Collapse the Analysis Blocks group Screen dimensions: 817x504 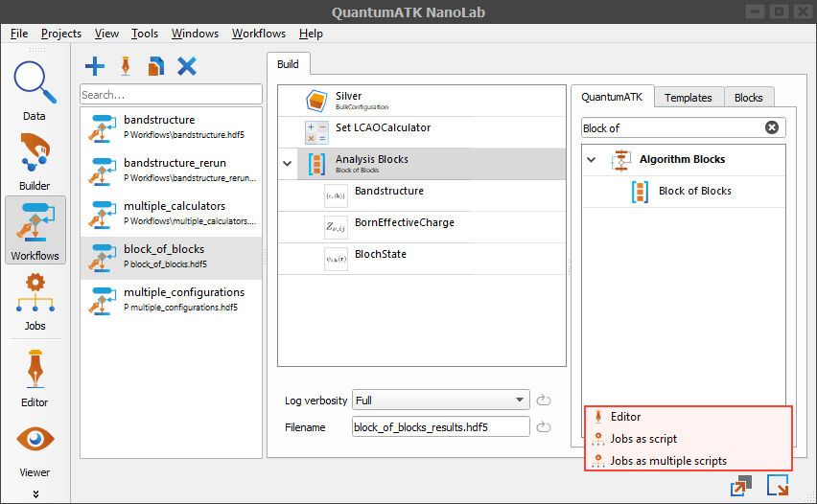click(287, 164)
